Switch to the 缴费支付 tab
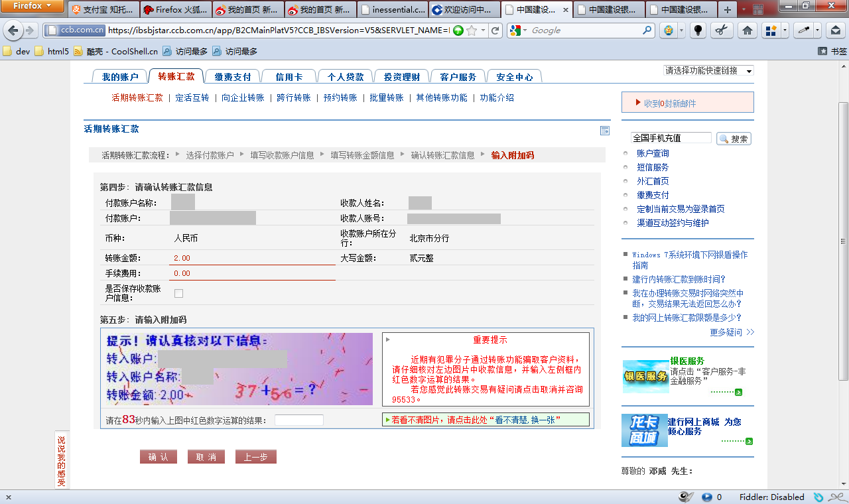Image resolution: width=849 pixels, height=504 pixels. point(233,77)
